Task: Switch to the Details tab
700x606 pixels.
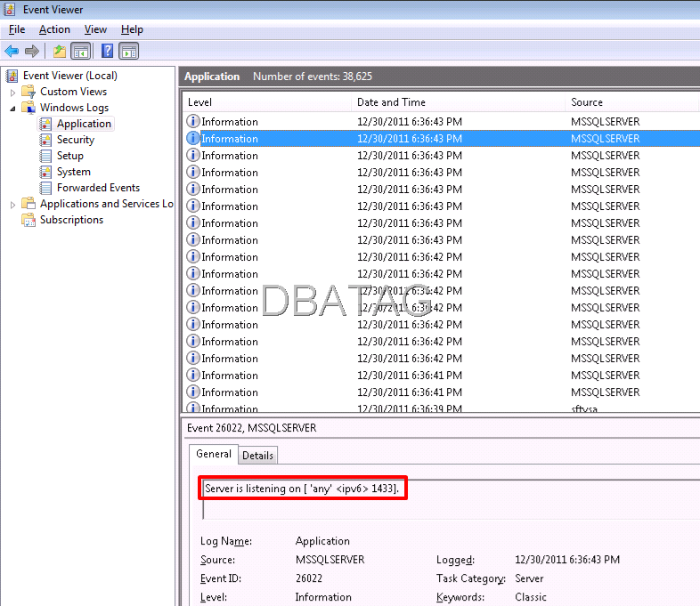Action: [x=257, y=455]
